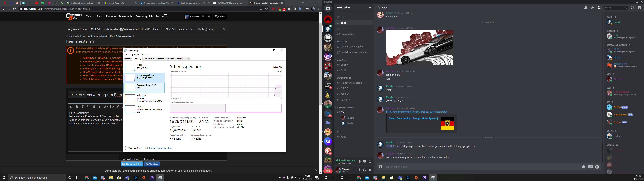The image size is (644, 181).
Task: Open the Optionen menu in Task Manager
Action: coord(135,54)
